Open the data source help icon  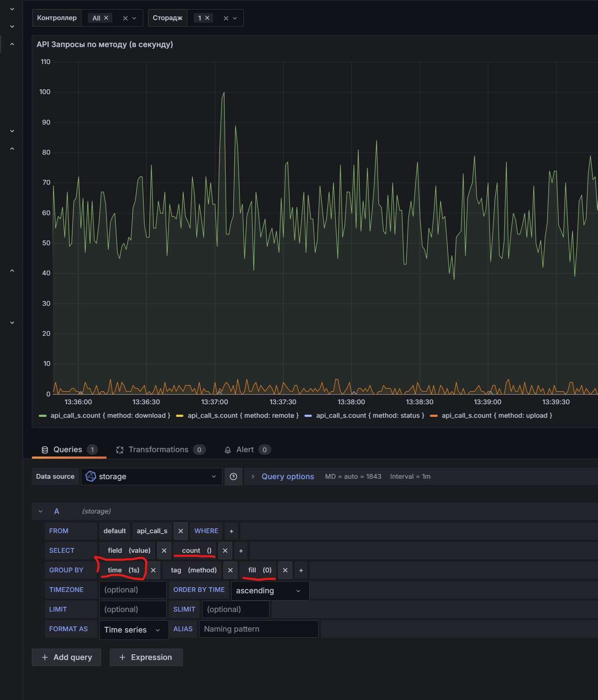click(x=233, y=477)
